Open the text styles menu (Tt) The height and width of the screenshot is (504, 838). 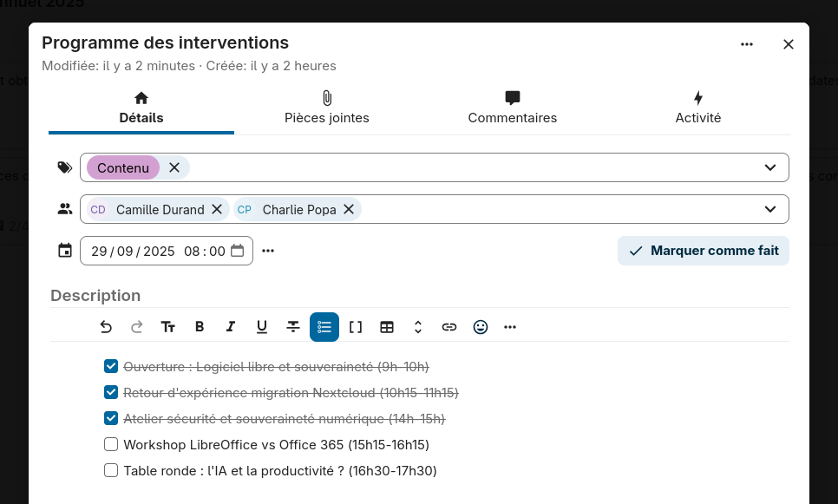[168, 327]
